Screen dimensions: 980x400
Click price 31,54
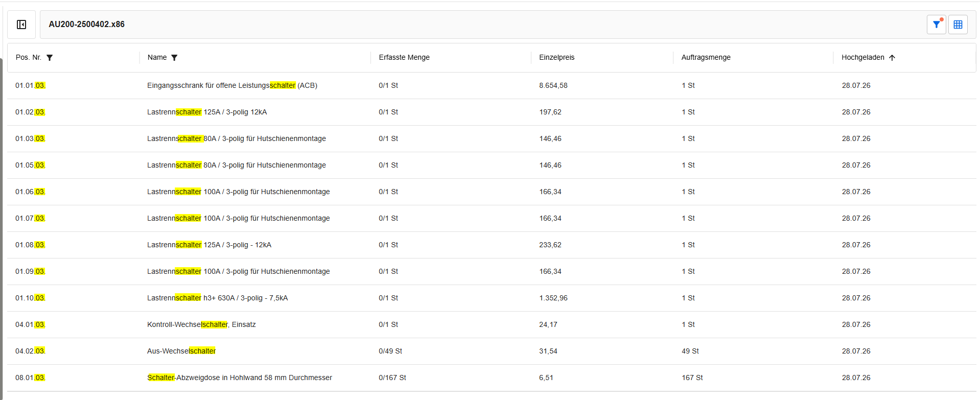point(548,351)
